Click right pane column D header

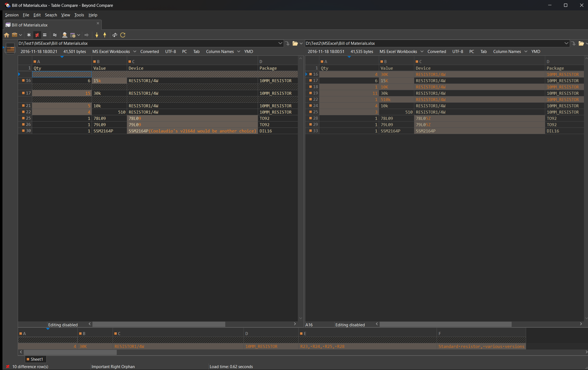pyautogui.click(x=564, y=62)
